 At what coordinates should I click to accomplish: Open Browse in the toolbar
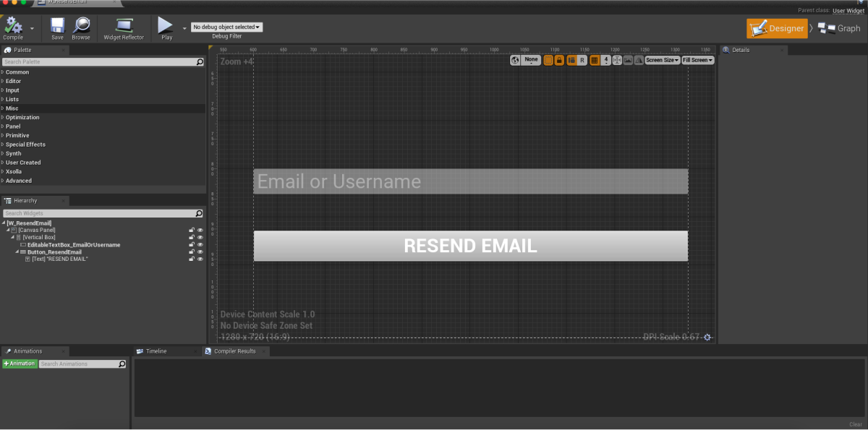81,27
